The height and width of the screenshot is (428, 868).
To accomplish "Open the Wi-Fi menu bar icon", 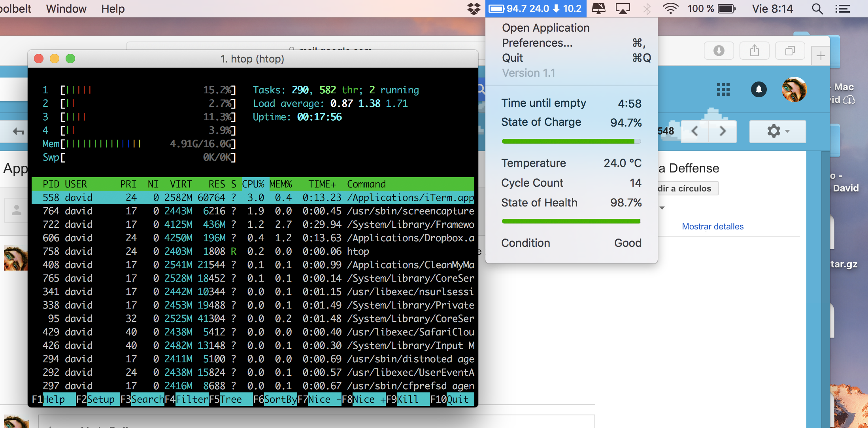I will [x=670, y=9].
